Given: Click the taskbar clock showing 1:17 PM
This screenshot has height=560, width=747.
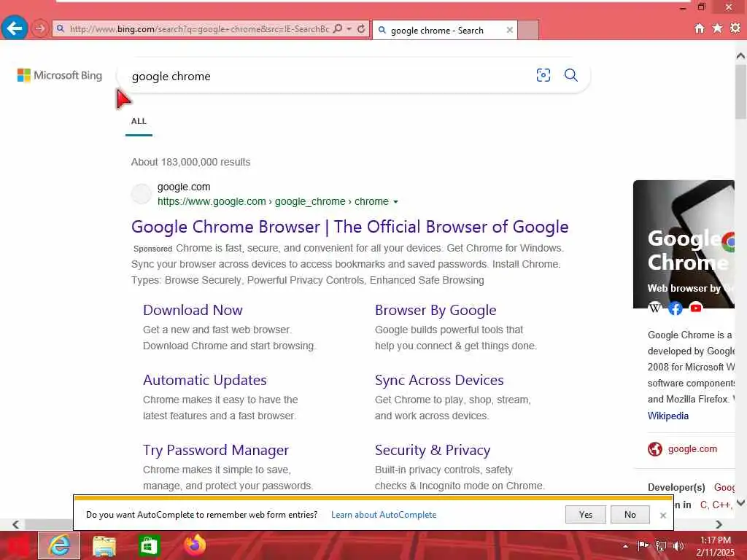Looking at the screenshot, I should [x=715, y=546].
